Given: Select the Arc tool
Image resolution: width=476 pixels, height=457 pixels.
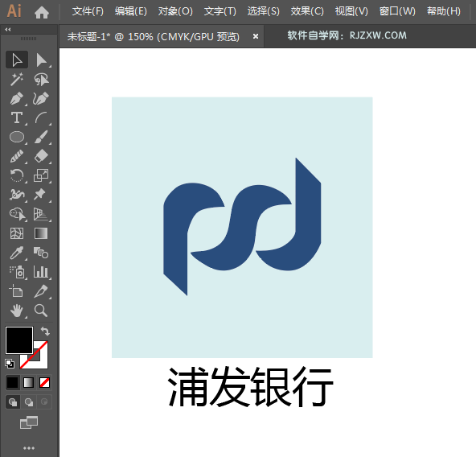Looking at the screenshot, I should (x=41, y=118).
